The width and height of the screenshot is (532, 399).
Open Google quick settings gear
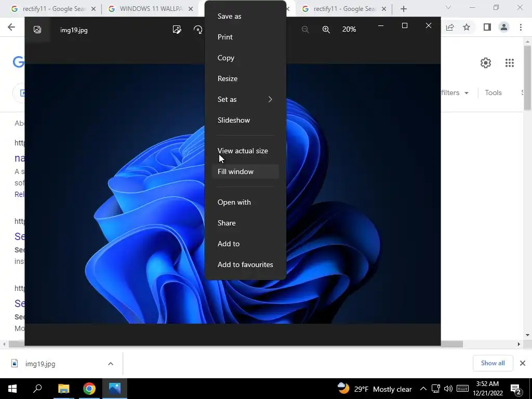[x=486, y=63]
